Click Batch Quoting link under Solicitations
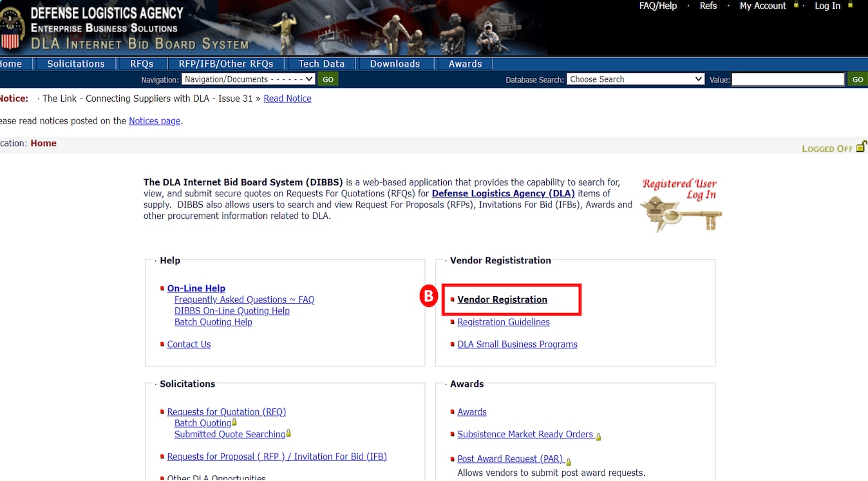The image size is (868, 481). tap(203, 423)
